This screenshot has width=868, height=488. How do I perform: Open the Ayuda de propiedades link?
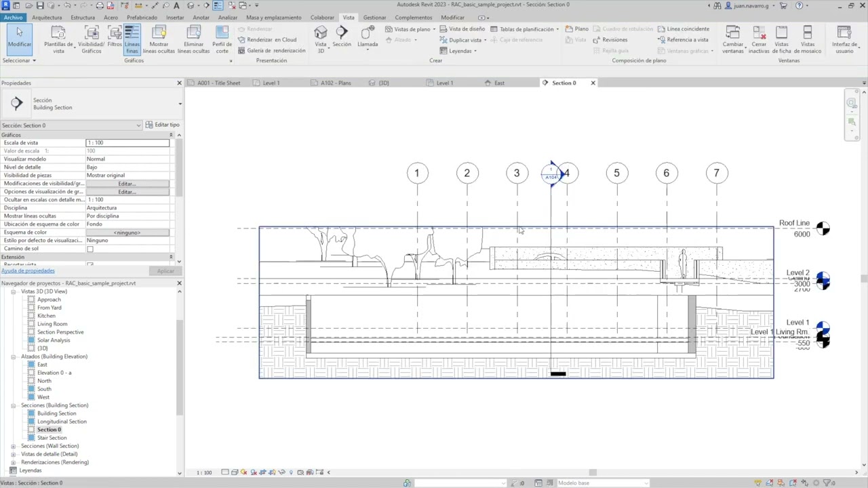click(28, 270)
